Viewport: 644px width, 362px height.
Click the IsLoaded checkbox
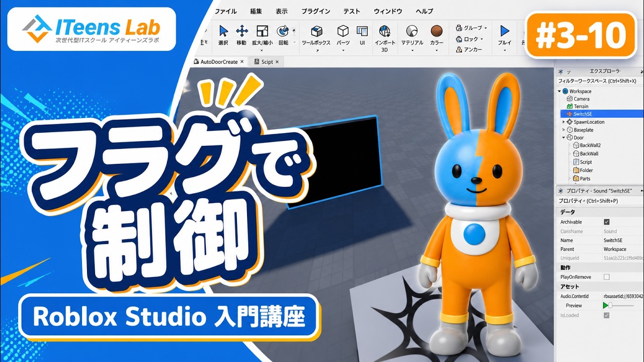[x=606, y=315]
